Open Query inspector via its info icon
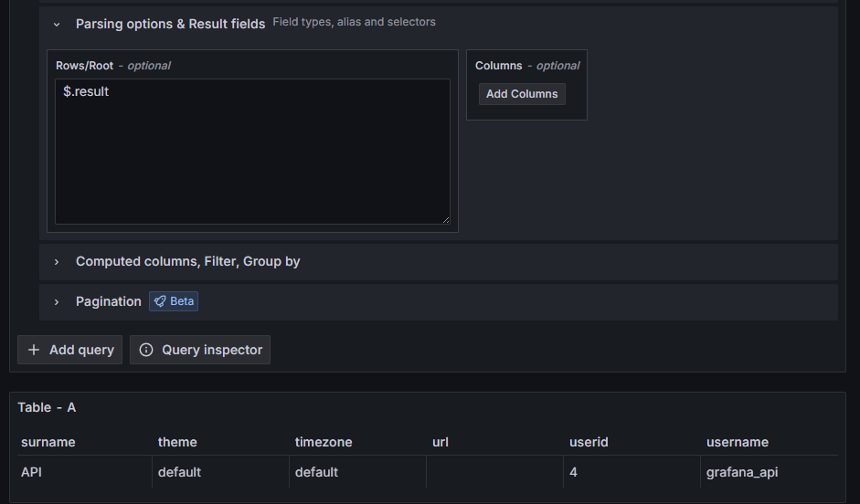Viewport: 860px width, 504px height. click(x=146, y=350)
